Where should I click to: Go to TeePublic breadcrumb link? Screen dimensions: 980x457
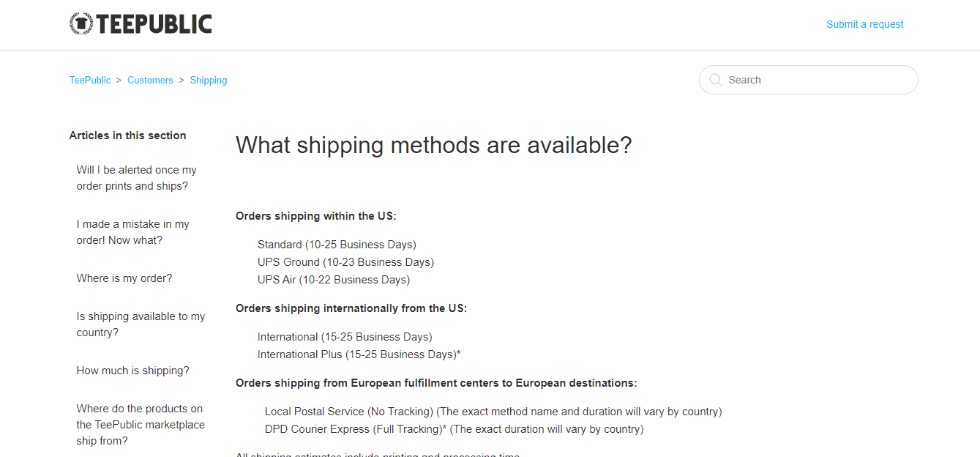tap(90, 81)
